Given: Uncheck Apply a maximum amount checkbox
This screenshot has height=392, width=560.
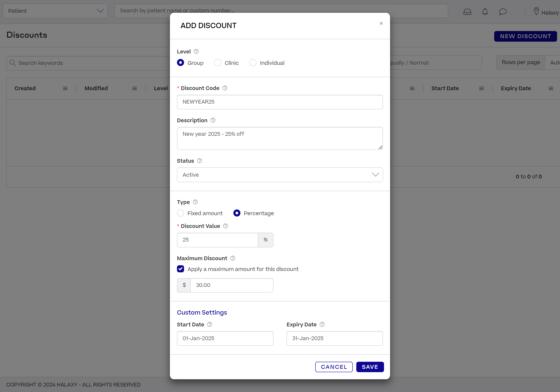Looking at the screenshot, I should [181, 269].
